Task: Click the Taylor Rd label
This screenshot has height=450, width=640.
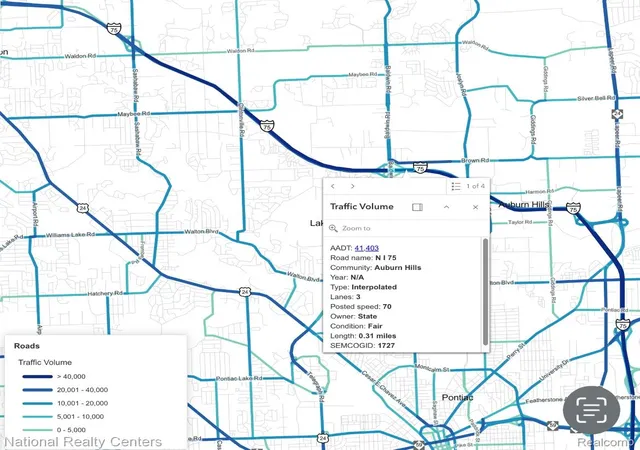Action: pyautogui.click(x=520, y=222)
